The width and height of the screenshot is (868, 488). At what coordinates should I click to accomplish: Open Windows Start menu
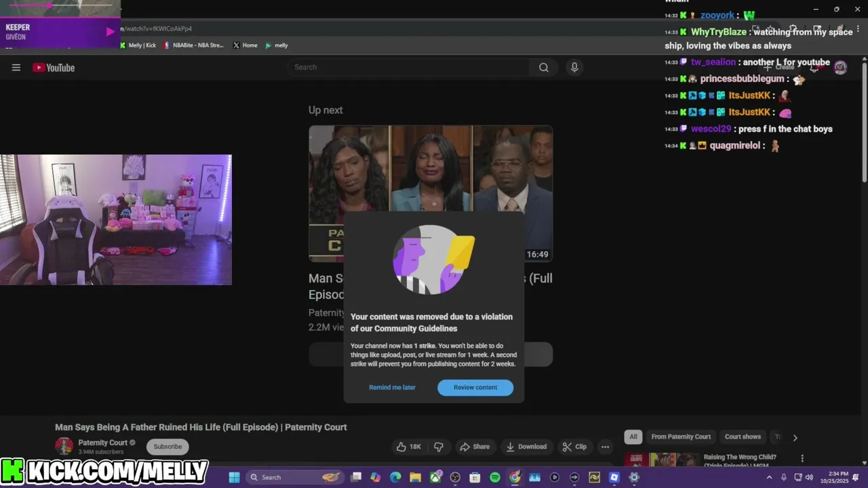[x=234, y=477]
